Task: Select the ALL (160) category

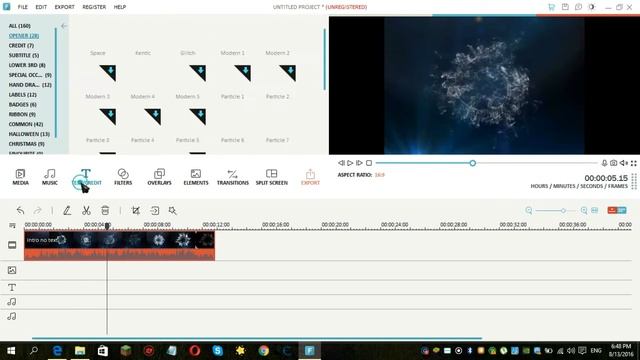Action: 20,26
